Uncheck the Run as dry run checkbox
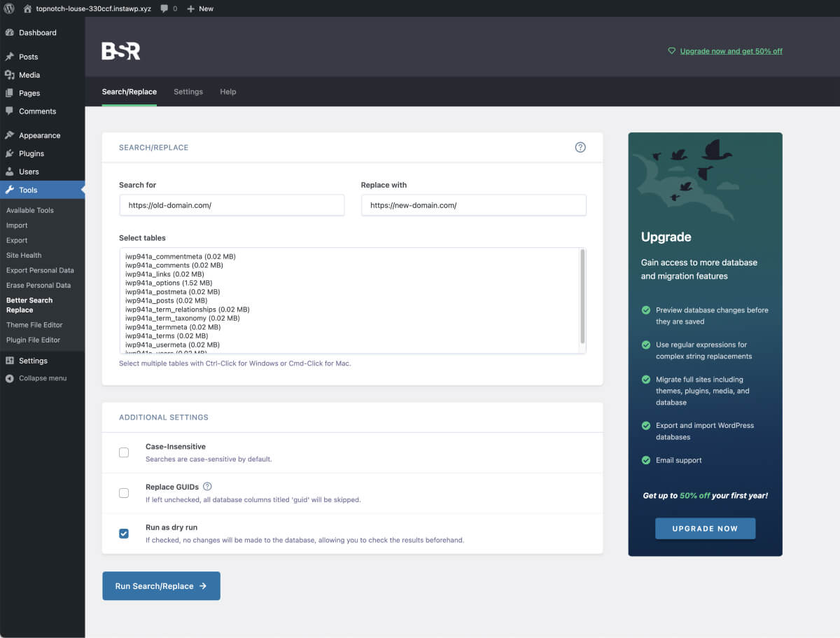 pos(124,534)
